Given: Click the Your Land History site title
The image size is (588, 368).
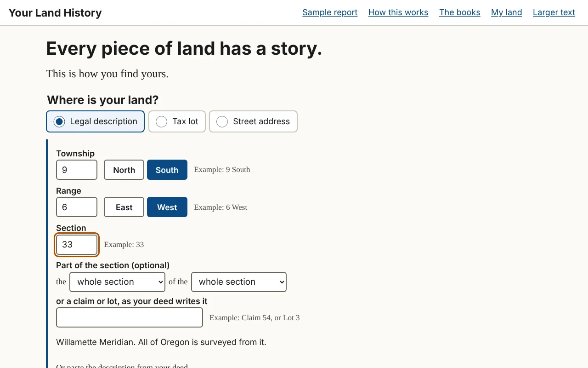Looking at the screenshot, I should coord(55,13).
